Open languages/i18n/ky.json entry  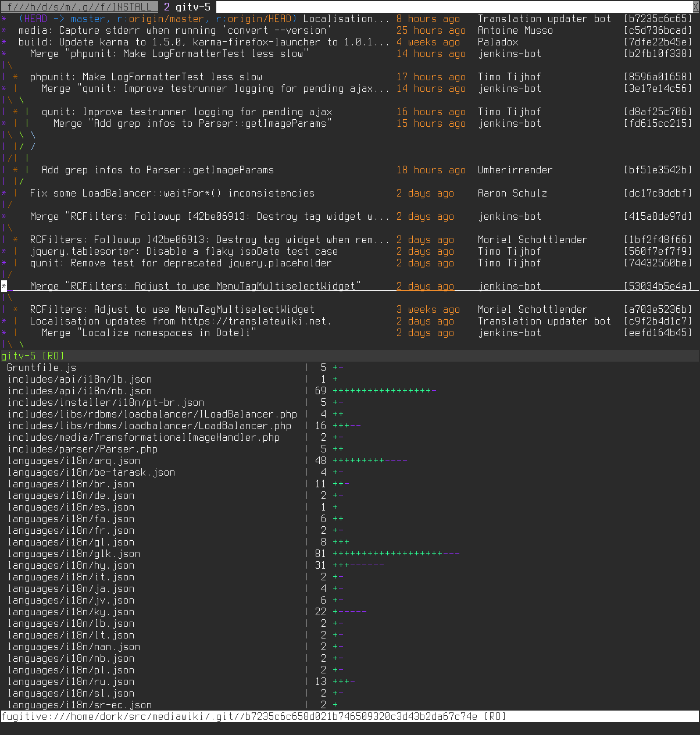tap(71, 612)
